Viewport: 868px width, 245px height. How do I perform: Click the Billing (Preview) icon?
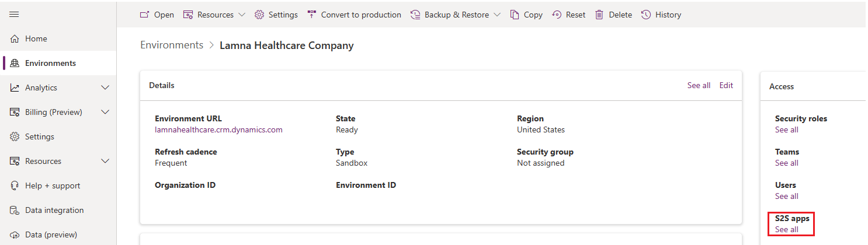15,112
